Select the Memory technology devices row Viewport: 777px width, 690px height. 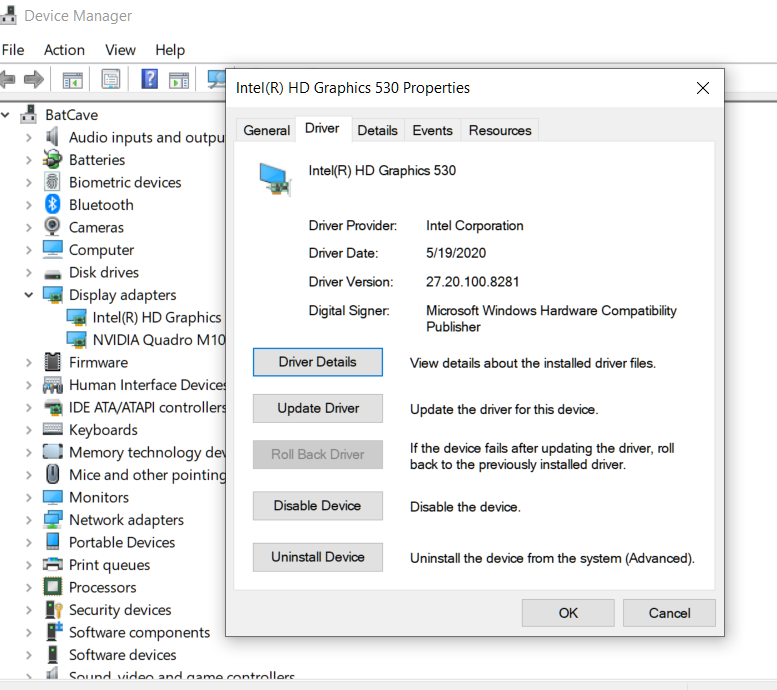(x=135, y=452)
